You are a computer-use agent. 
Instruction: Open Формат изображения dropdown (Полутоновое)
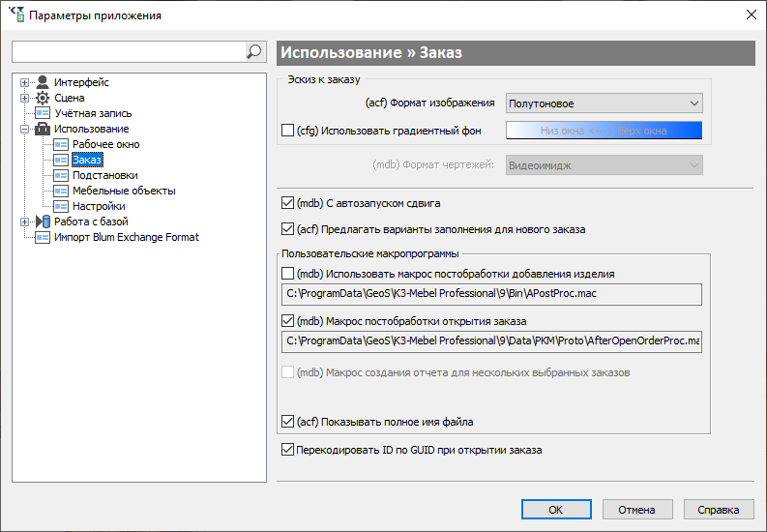605,103
